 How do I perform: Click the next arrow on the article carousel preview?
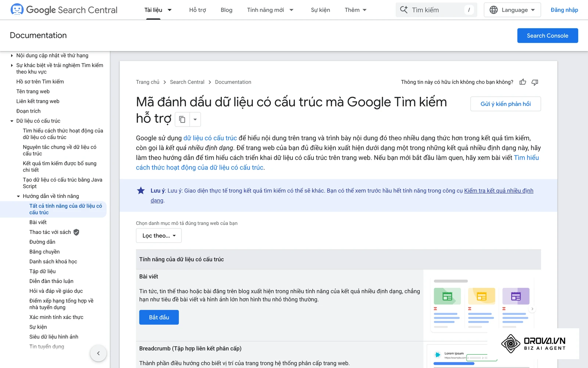click(x=532, y=309)
